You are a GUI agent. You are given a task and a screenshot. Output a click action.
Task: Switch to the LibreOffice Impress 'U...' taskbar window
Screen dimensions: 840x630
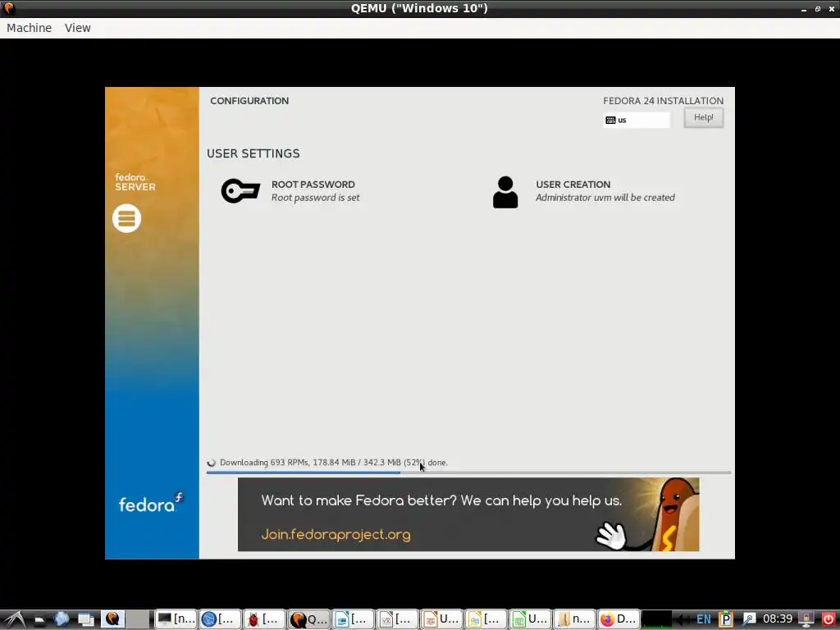click(442, 619)
